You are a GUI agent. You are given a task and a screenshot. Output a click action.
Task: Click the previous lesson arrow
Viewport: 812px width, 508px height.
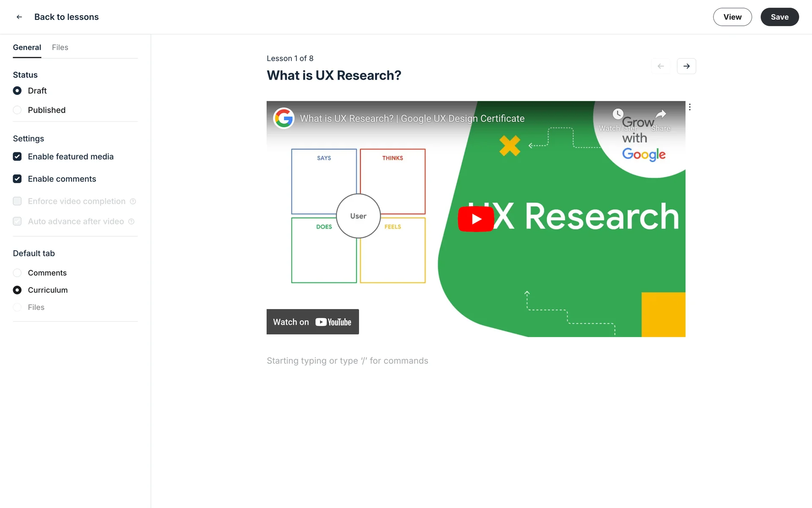661,66
